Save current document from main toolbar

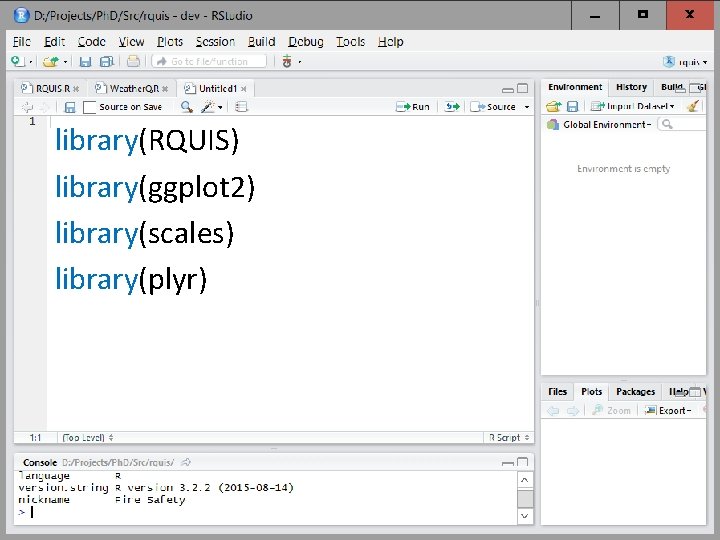(x=85, y=62)
